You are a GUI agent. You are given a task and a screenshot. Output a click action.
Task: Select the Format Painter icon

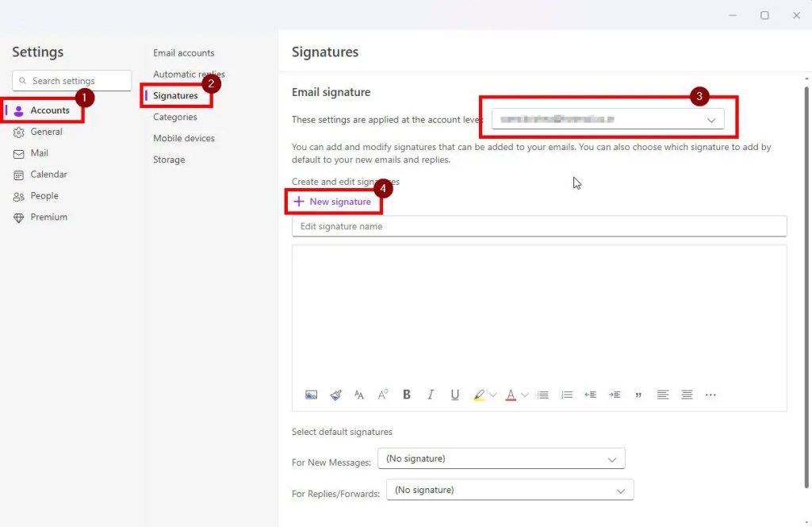tap(335, 394)
